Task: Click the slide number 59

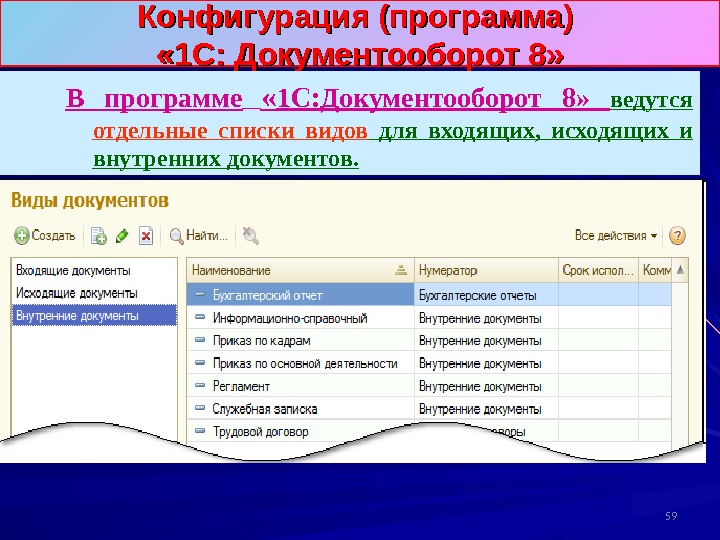Action: click(x=671, y=516)
